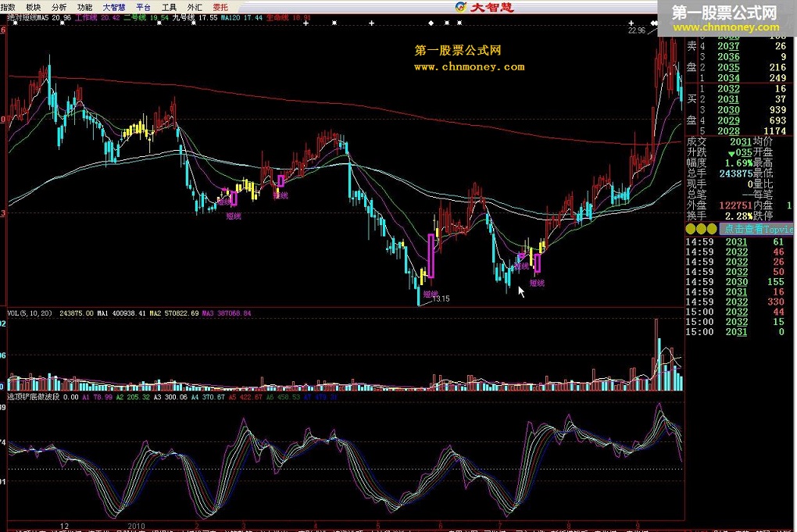Click the A4 370.67 indicator value
This screenshot has height=532, width=797.
(208, 397)
